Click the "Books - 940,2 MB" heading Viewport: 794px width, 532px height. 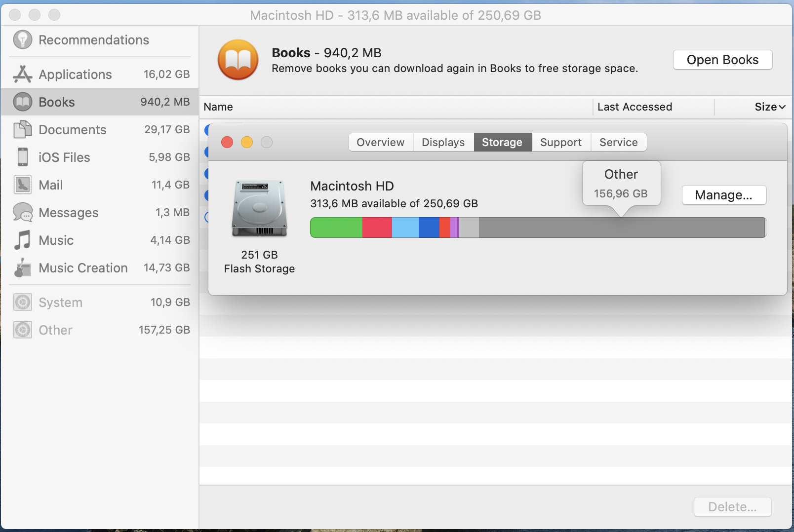coord(326,53)
